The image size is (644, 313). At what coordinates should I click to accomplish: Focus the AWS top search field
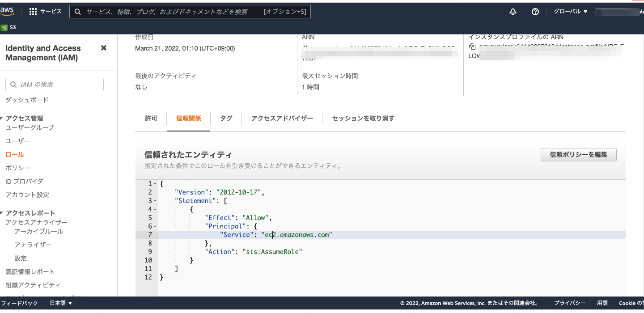(x=190, y=12)
